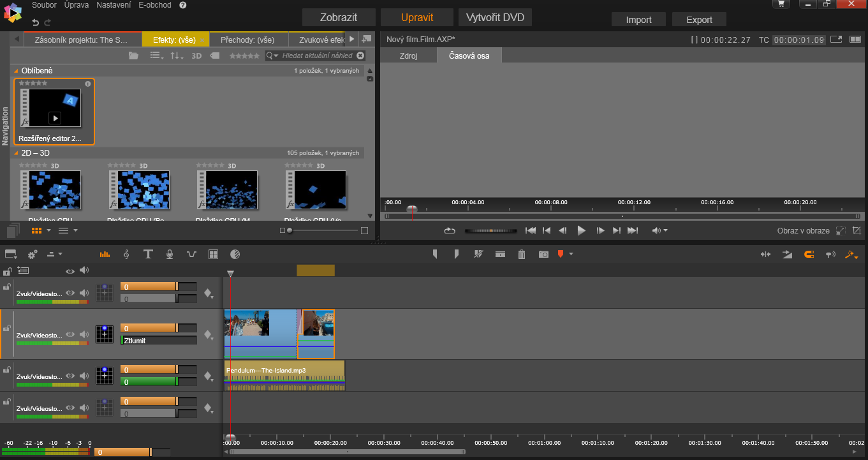Open the title creator (T icon)
The width and height of the screenshot is (868, 460).
148,254
